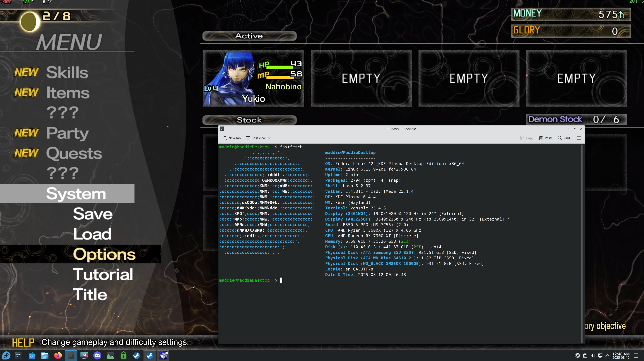Choose Load in the System submenu
The height and width of the screenshot is (361, 644).
(92, 234)
